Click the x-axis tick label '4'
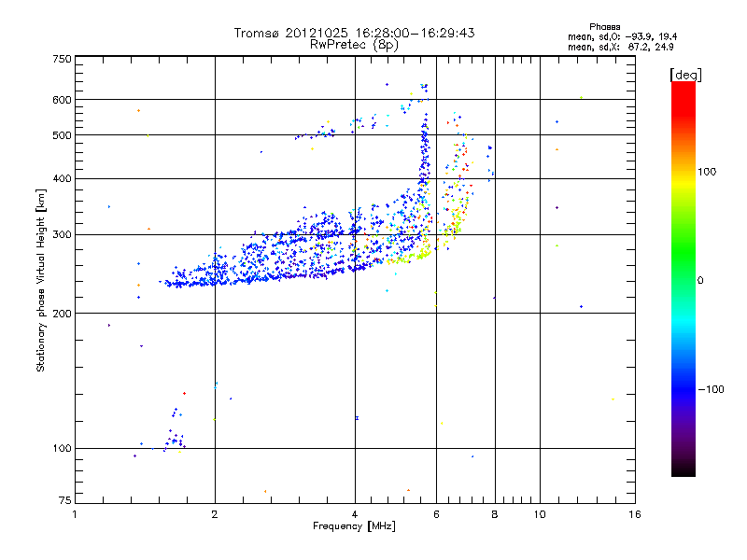This screenshot has height=560, width=747. coord(355,514)
